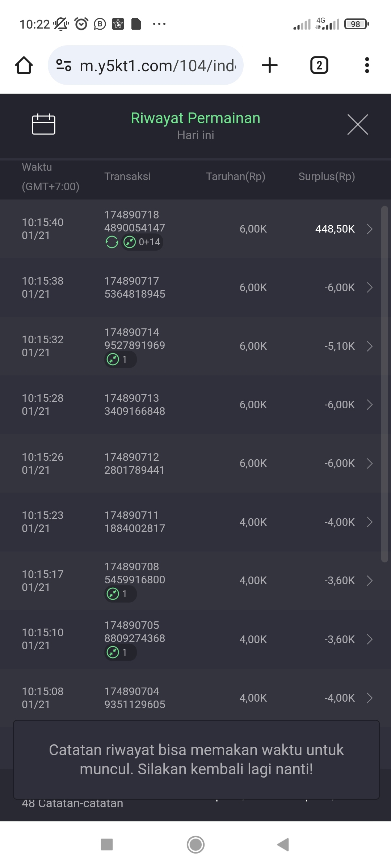Select transaction 174890712 2801789441
This screenshot has width=391, height=868.
click(135, 463)
